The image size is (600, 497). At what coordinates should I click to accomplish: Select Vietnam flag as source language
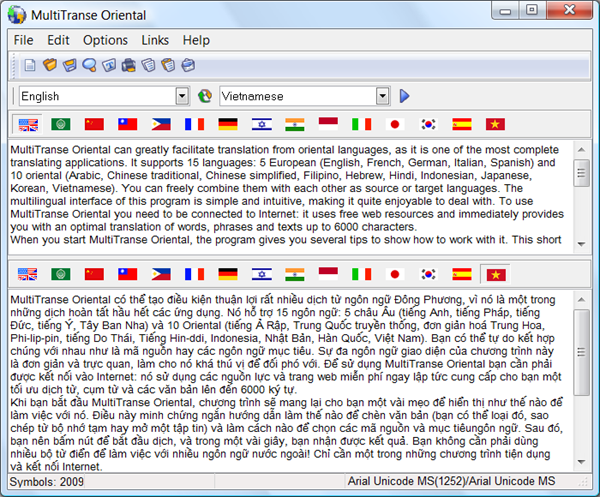tap(495, 124)
